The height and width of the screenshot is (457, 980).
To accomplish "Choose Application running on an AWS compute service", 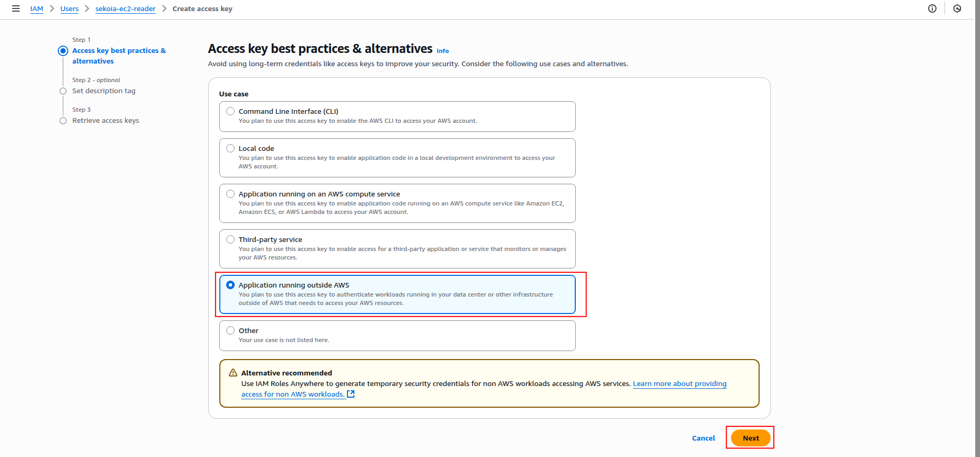I will coord(230,194).
